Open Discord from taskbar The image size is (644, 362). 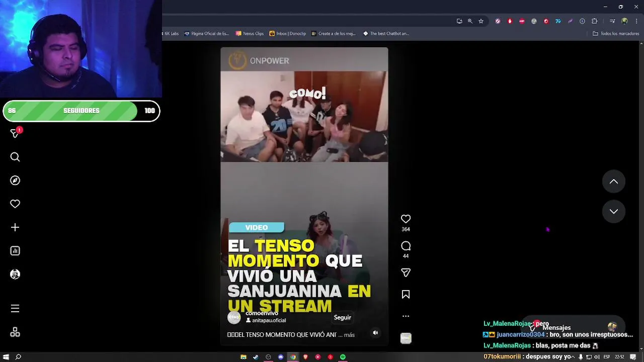tap(281, 357)
